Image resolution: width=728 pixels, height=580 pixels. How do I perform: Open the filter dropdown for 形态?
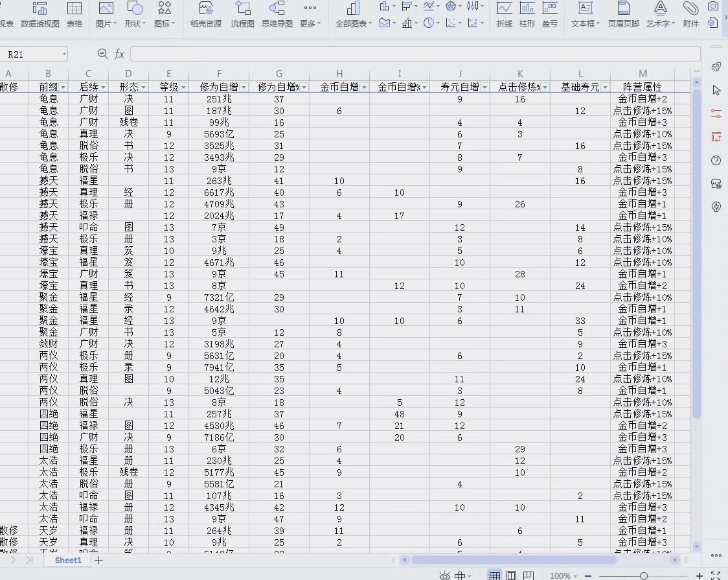144,87
